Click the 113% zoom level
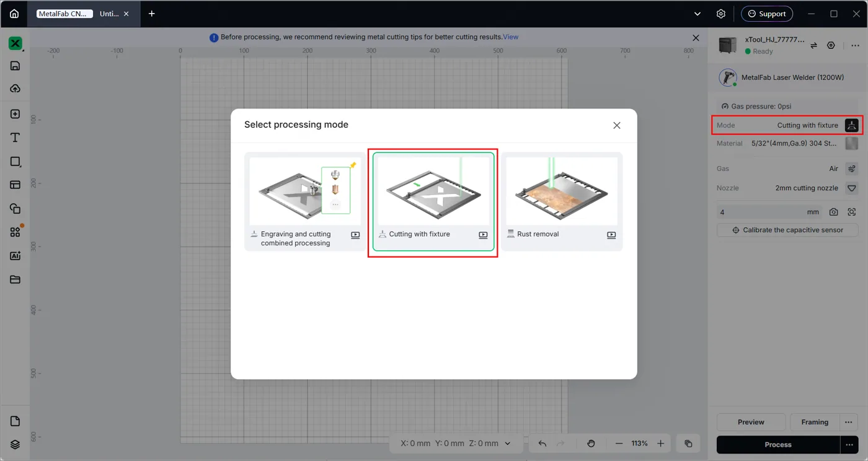The image size is (868, 461). 639,444
